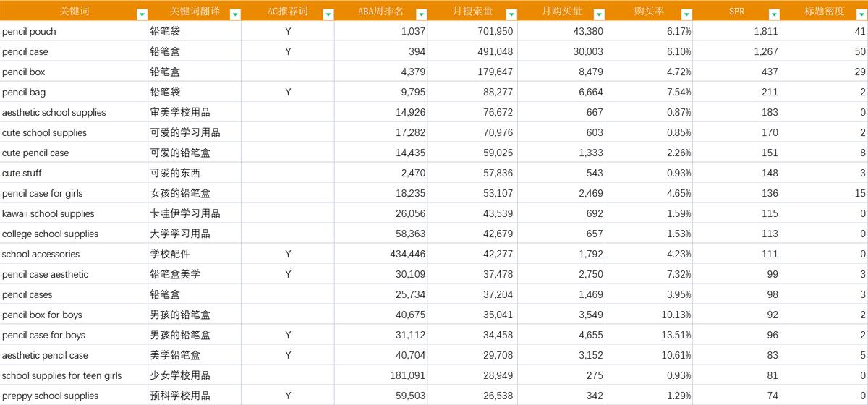Select monthly purchases value 30,003

click(562, 51)
